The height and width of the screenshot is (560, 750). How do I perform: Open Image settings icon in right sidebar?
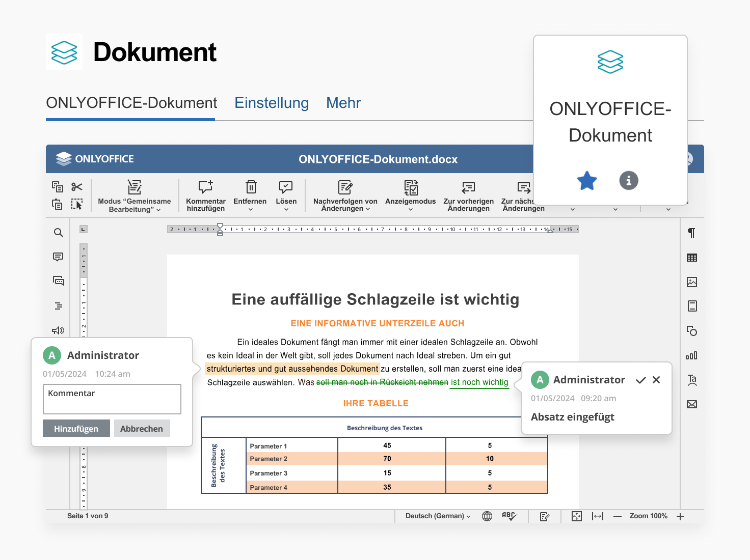[692, 282]
